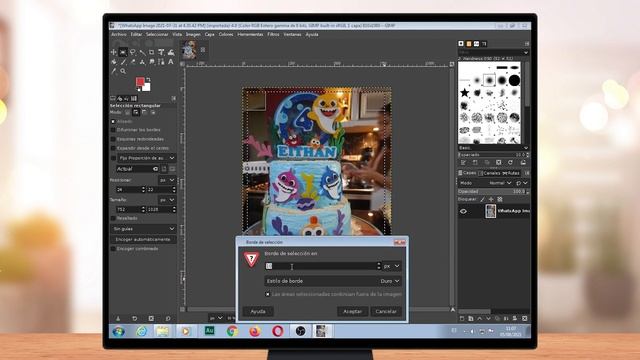Select the Move tool in toolbox
Viewport: 640px width, 360px height.
point(113,52)
